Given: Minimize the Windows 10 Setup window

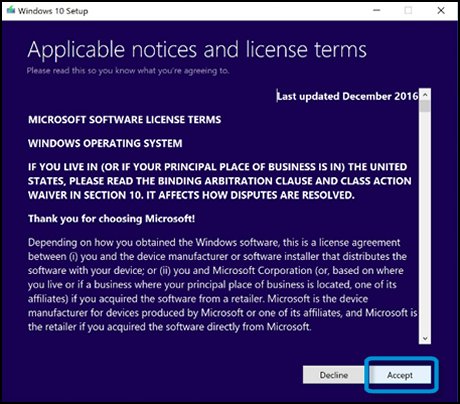Looking at the screenshot, I should tap(377, 10).
